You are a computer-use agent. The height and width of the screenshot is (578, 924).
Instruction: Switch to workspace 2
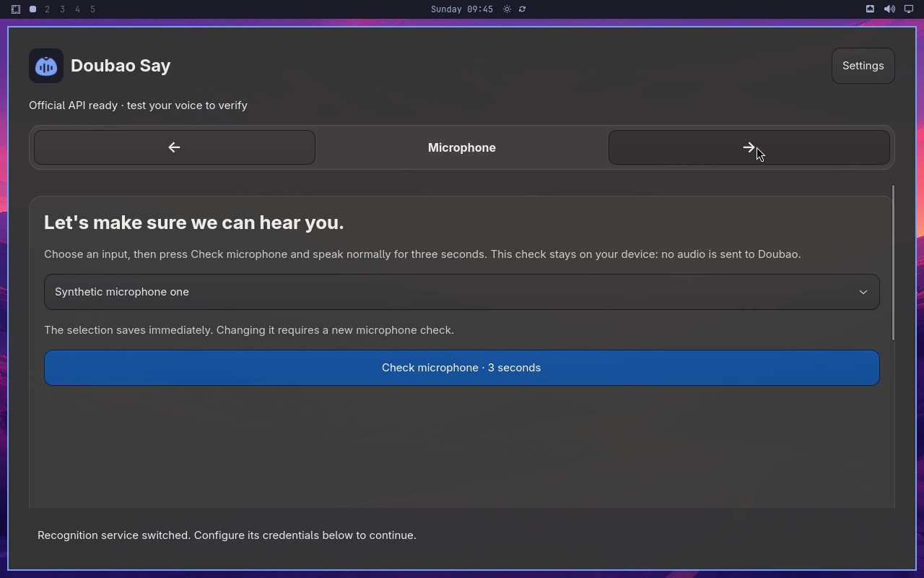[48, 9]
